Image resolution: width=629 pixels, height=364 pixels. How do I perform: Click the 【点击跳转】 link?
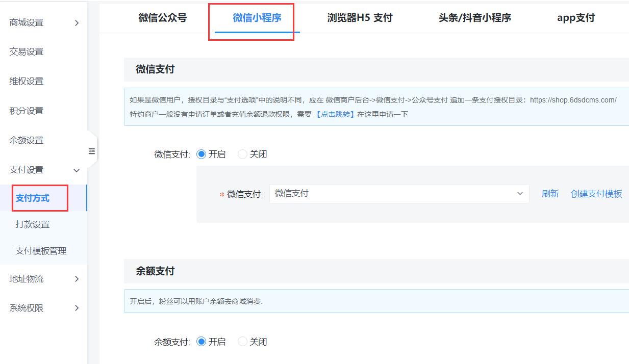[x=334, y=114]
